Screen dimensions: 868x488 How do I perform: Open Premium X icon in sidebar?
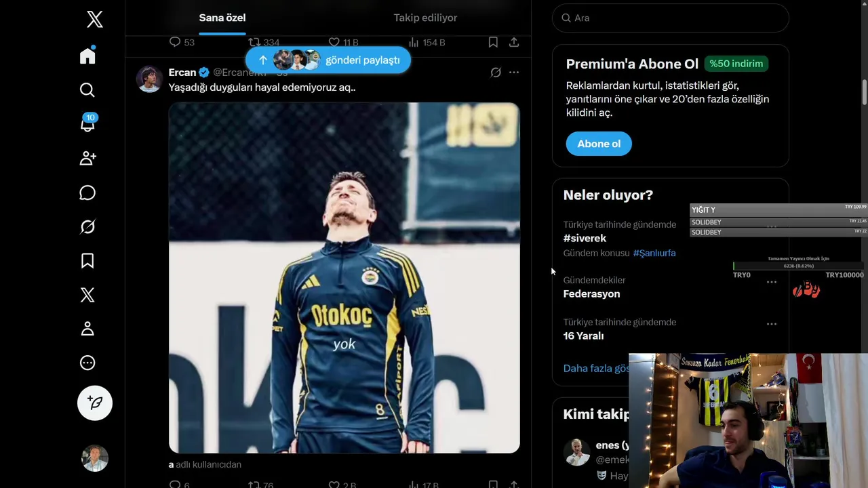[87, 295]
